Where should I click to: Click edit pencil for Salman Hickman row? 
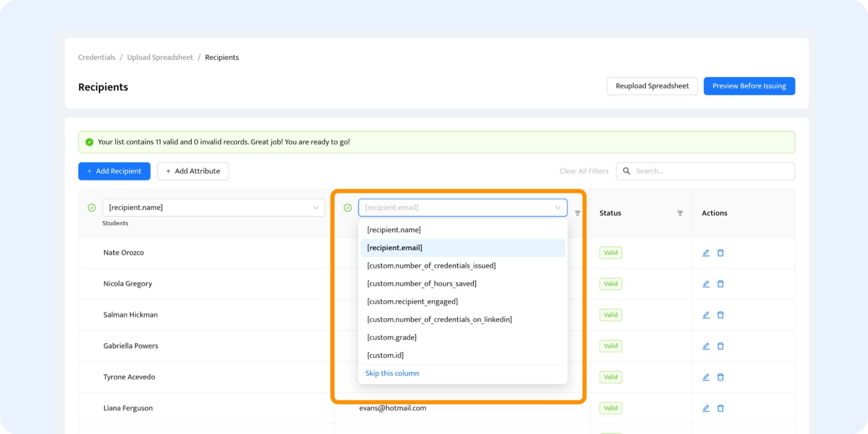[706, 315]
